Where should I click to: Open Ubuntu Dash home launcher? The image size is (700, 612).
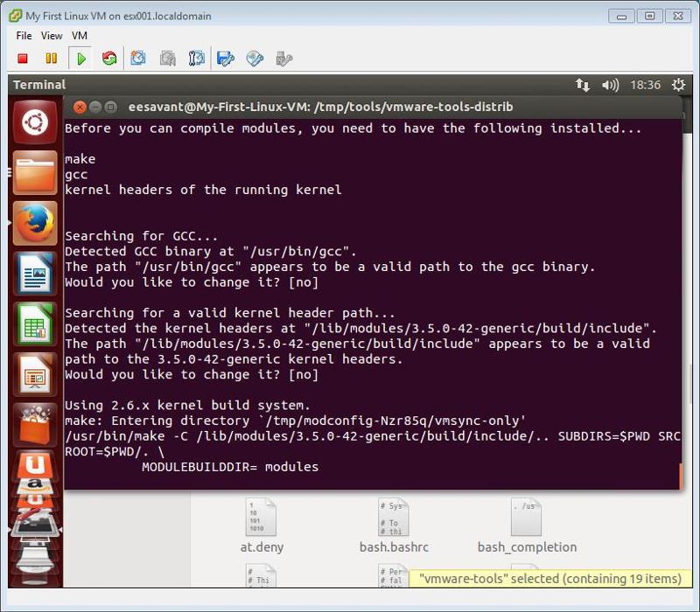pyautogui.click(x=35, y=122)
